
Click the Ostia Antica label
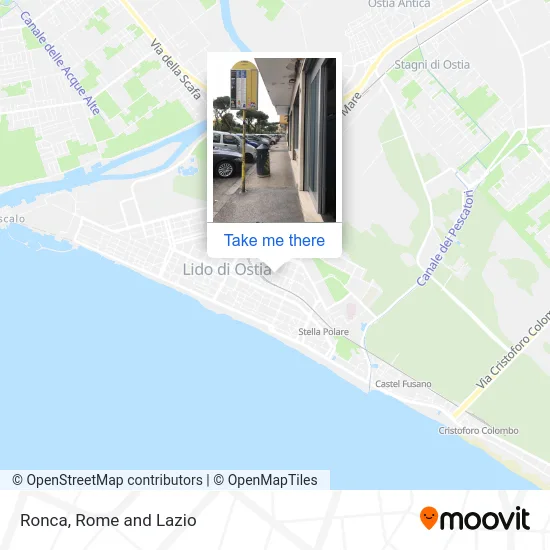click(x=399, y=4)
